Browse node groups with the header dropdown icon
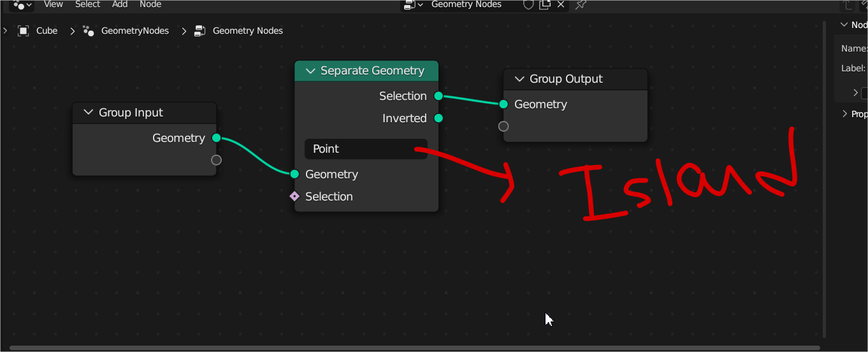 (x=412, y=4)
